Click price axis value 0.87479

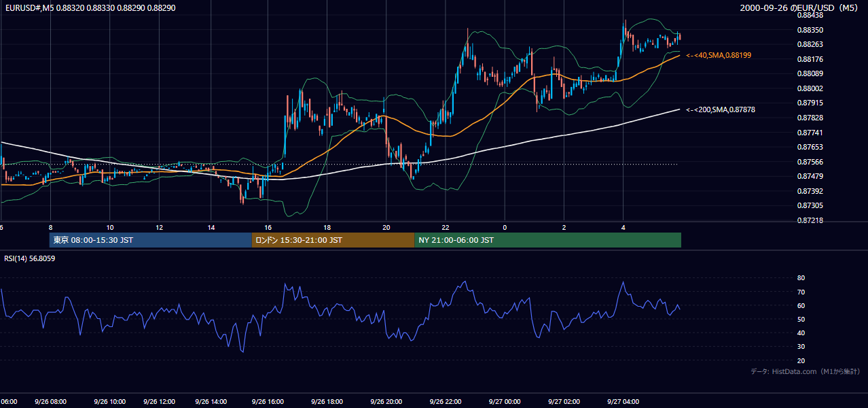pyautogui.click(x=809, y=176)
